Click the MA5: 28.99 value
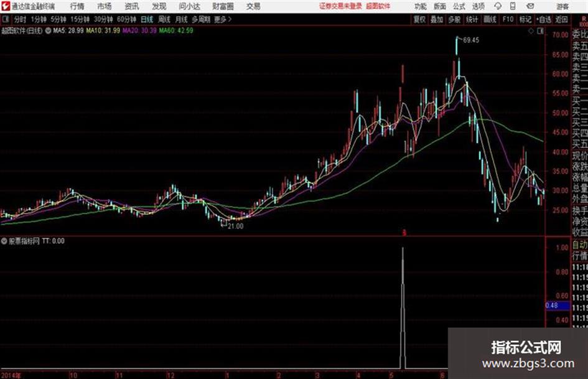Viewport: 588px width, 379px height. tap(68, 30)
